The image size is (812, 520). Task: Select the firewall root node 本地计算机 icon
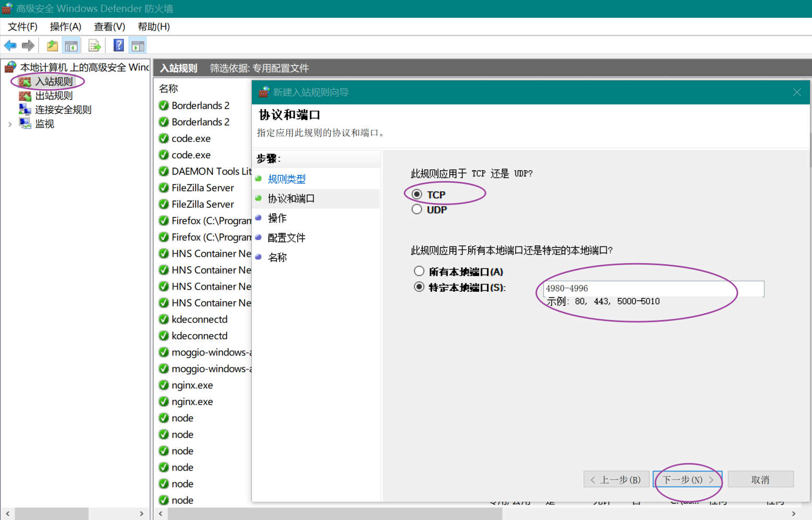[x=10, y=67]
